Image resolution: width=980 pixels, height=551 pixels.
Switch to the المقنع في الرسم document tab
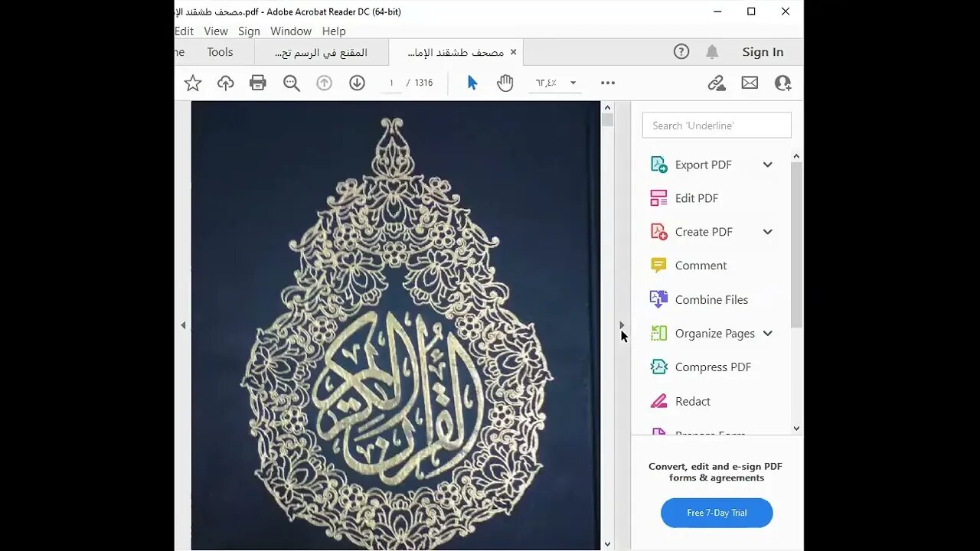[322, 52]
